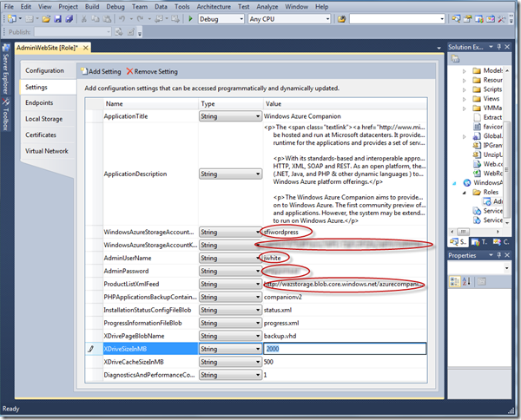Image resolution: width=521 pixels, height=420 pixels.
Task: Click the toolbar search combo box field
Action: 397,19
